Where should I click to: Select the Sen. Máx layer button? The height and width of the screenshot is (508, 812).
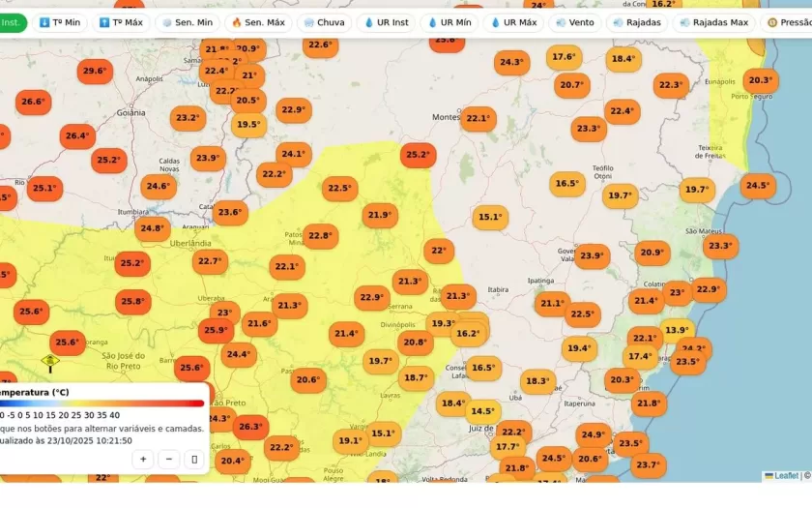click(258, 22)
